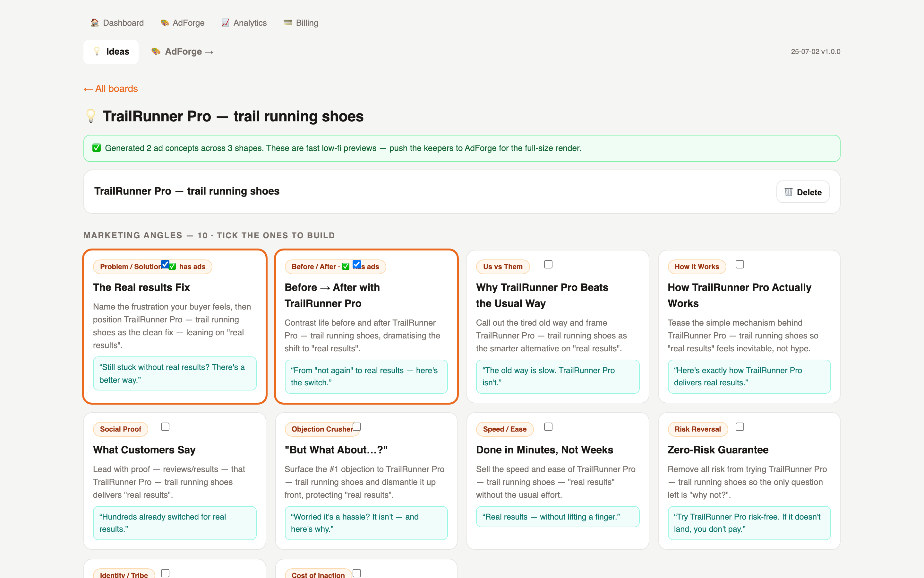Tick the Social Proof checkbox

pos(165,427)
